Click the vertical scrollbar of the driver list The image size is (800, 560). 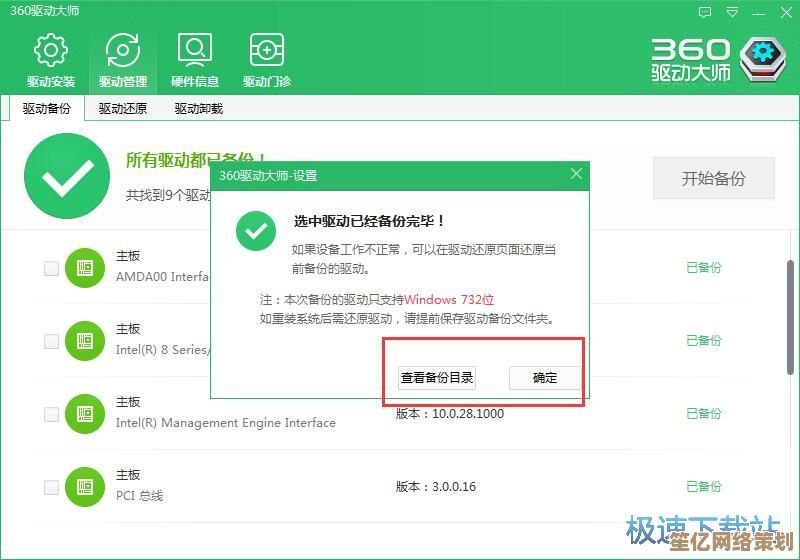tap(790, 317)
